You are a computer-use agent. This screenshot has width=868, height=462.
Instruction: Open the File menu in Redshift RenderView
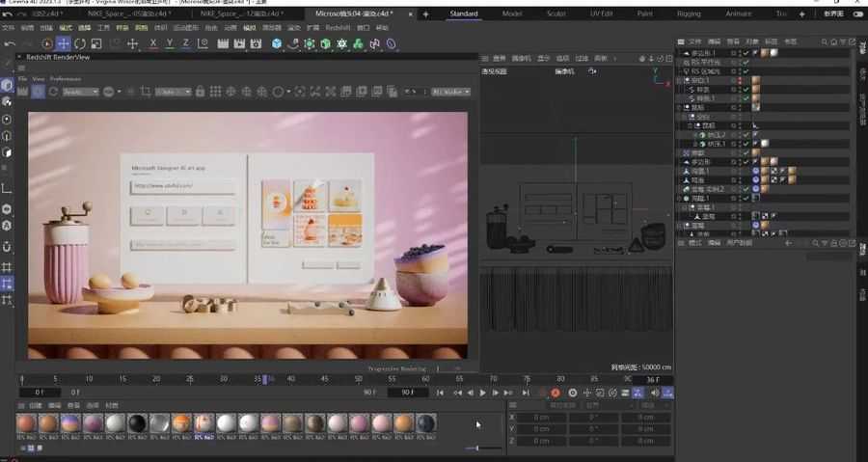coord(23,79)
